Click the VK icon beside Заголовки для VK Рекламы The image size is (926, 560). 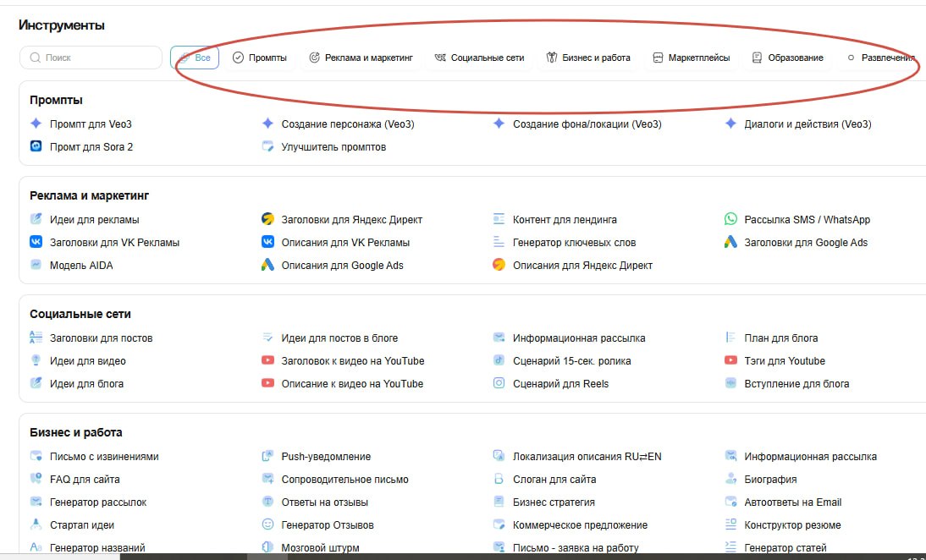click(36, 242)
